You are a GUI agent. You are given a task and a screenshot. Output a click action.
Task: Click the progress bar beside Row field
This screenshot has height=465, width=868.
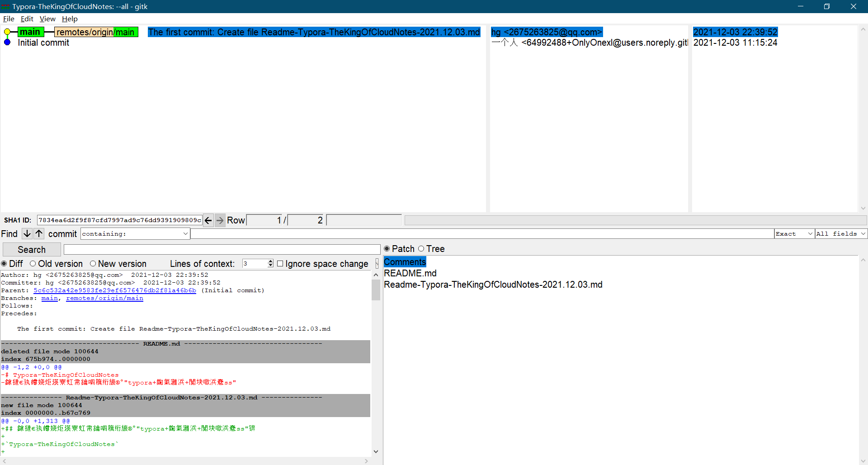point(635,220)
